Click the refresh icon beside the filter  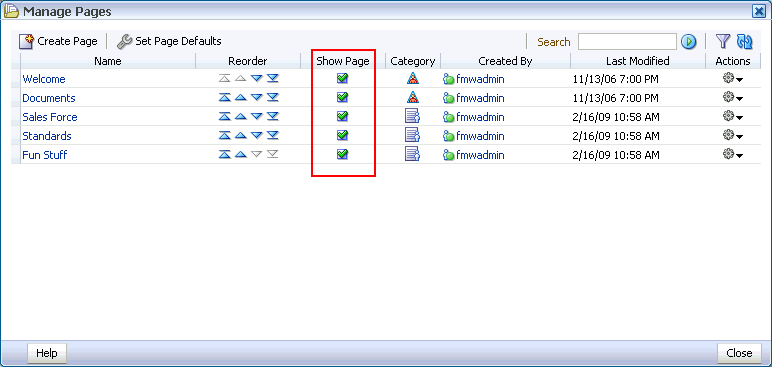coord(744,42)
